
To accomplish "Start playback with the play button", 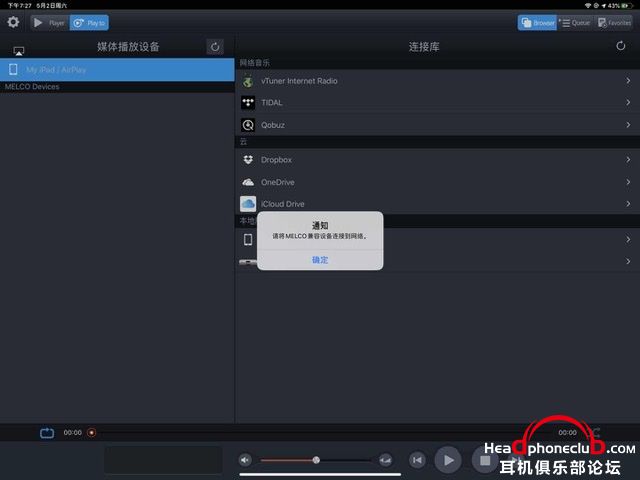I will 448,460.
